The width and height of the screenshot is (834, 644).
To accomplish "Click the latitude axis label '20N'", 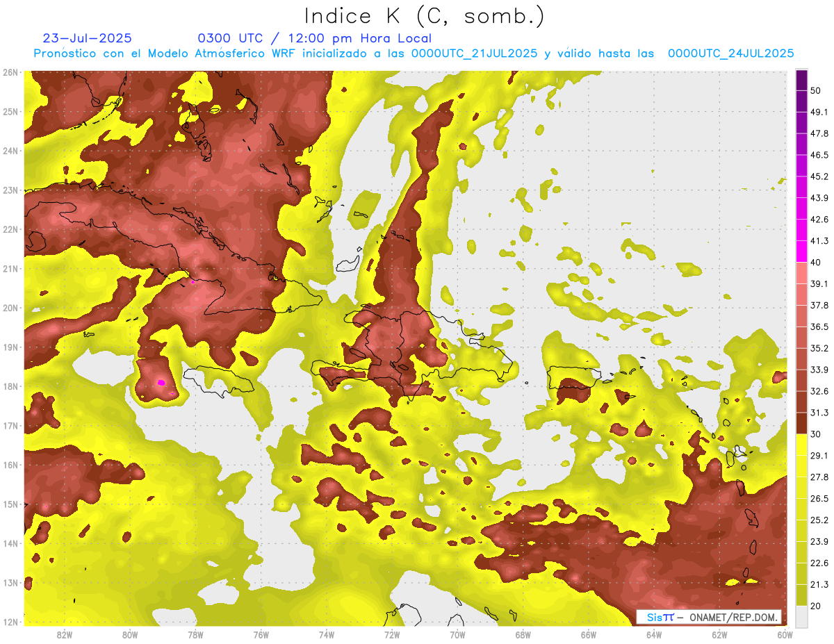I will 10,308.
